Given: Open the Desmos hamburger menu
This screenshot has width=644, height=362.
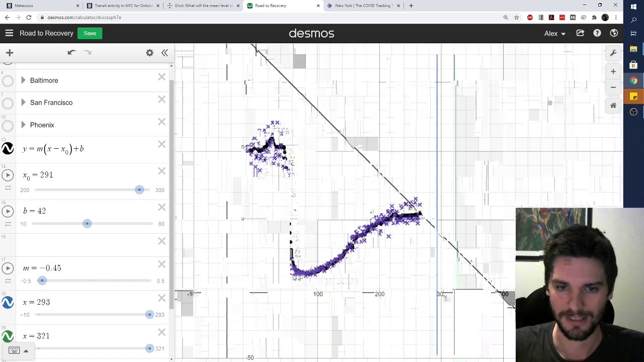Looking at the screenshot, I should coord(9,33).
